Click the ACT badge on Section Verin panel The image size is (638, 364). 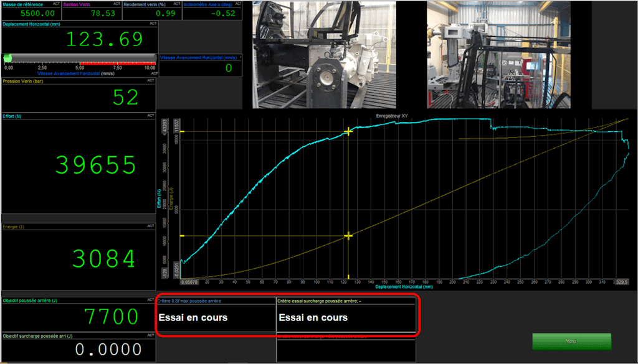[x=116, y=4]
